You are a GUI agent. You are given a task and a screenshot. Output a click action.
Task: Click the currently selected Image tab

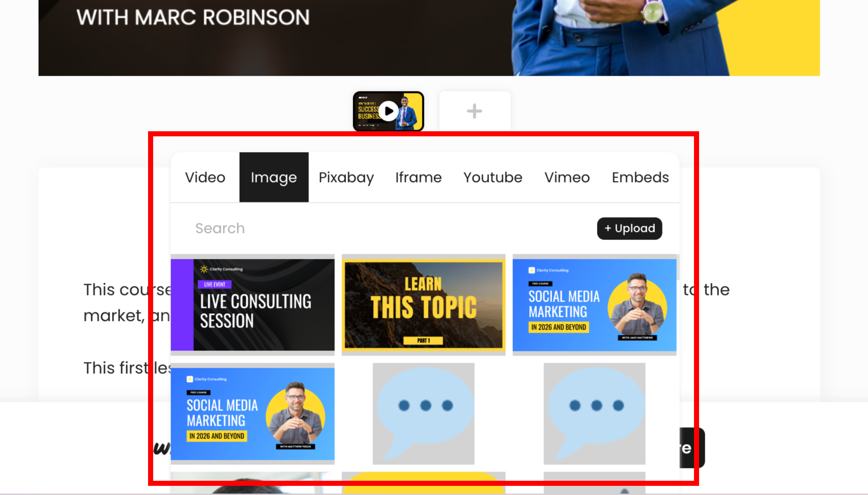[274, 177]
